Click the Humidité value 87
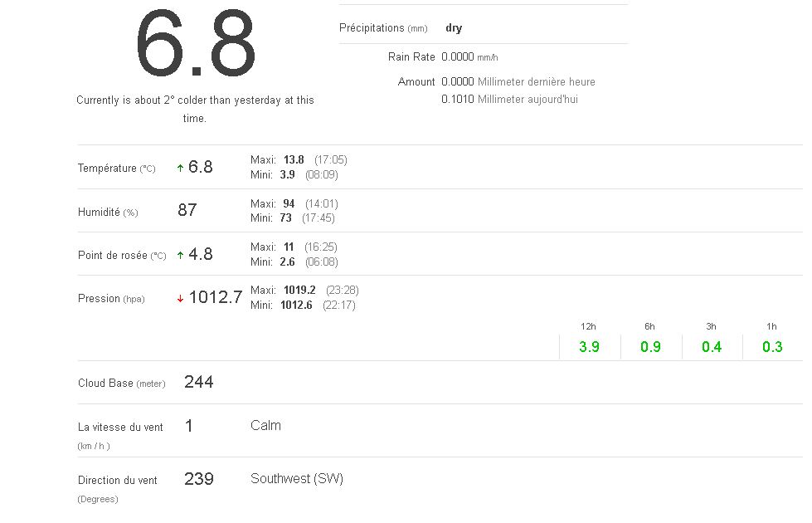 point(187,210)
